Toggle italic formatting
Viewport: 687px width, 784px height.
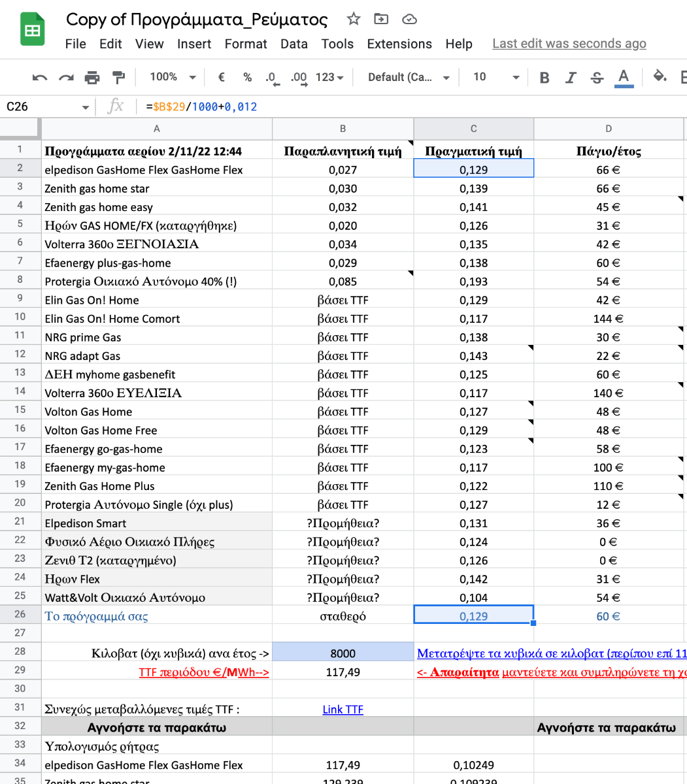pos(571,78)
